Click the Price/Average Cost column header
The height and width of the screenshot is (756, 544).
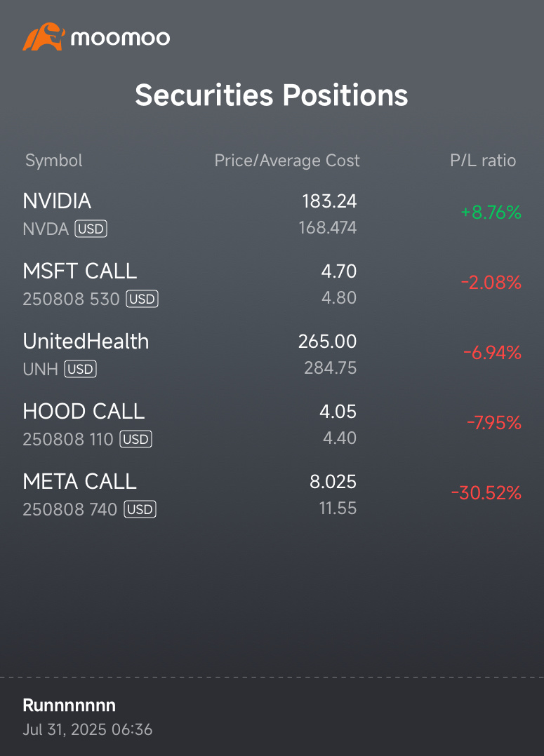click(x=286, y=161)
